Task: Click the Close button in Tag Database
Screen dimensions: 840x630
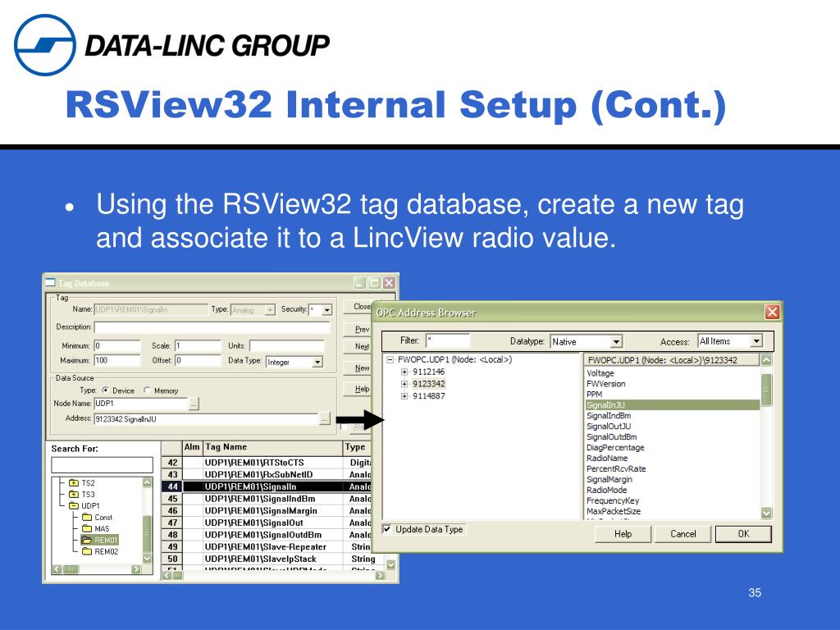Action: click(358, 307)
